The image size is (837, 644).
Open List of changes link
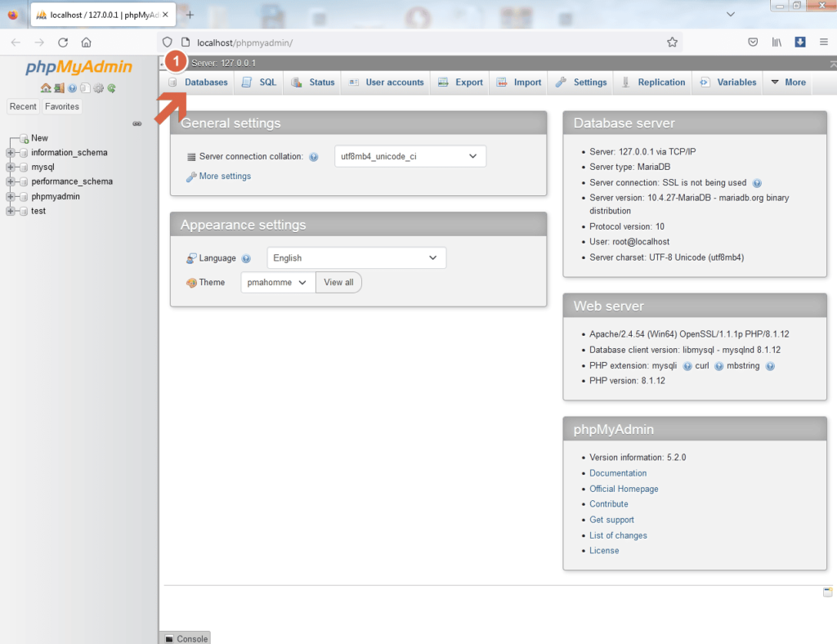click(618, 535)
